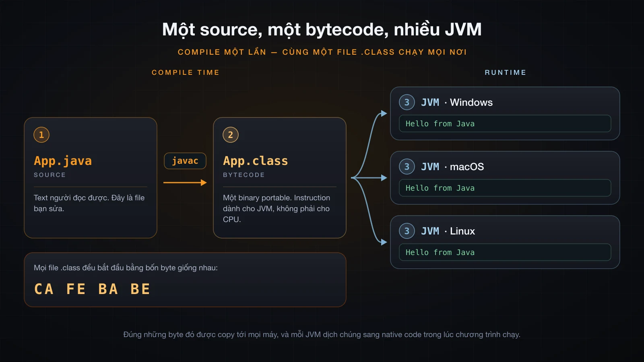Click the JVM · Linux card title
The image size is (644, 362).
pyautogui.click(x=448, y=231)
